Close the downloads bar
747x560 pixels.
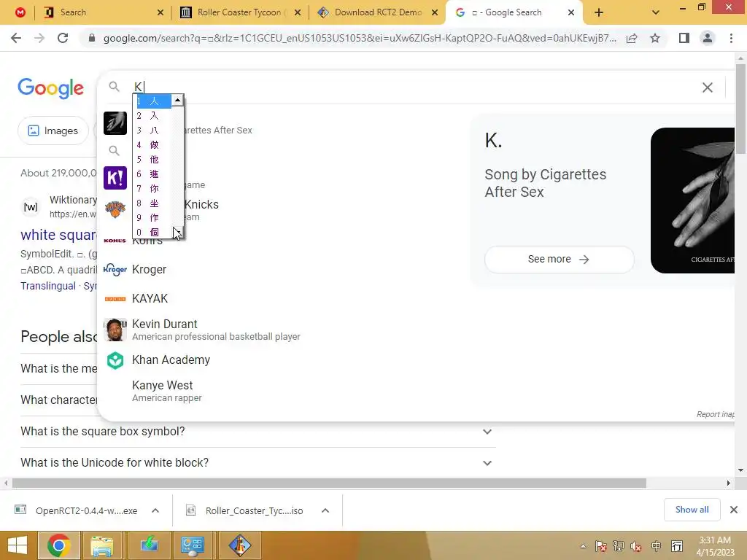734,510
